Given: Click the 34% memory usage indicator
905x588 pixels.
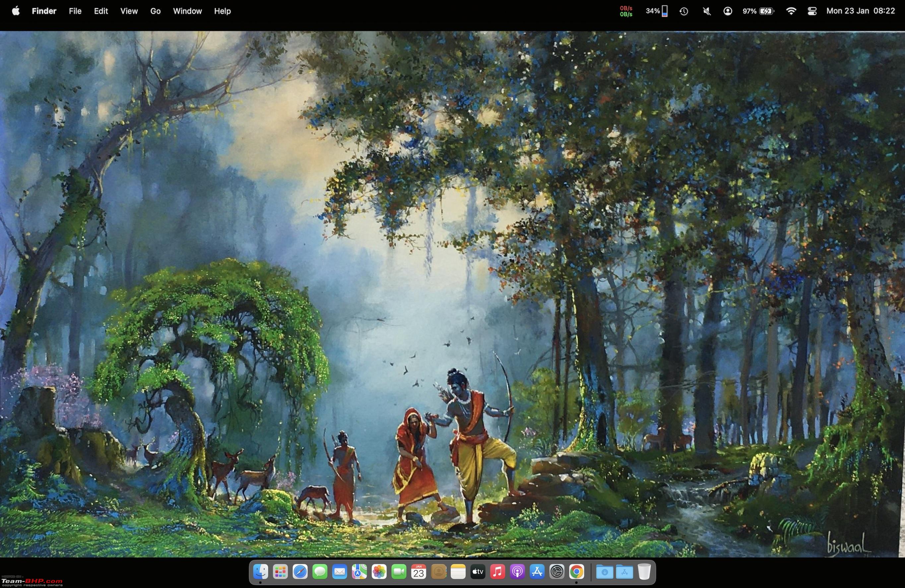Looking at the screenshot, I should [x=657, y=11].
